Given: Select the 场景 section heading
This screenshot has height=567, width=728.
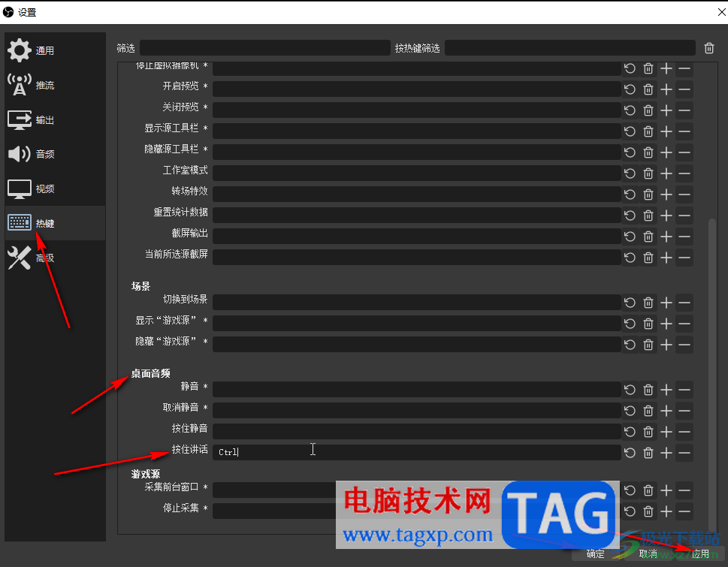Looking at the screenshot, I should coord(140,286).
